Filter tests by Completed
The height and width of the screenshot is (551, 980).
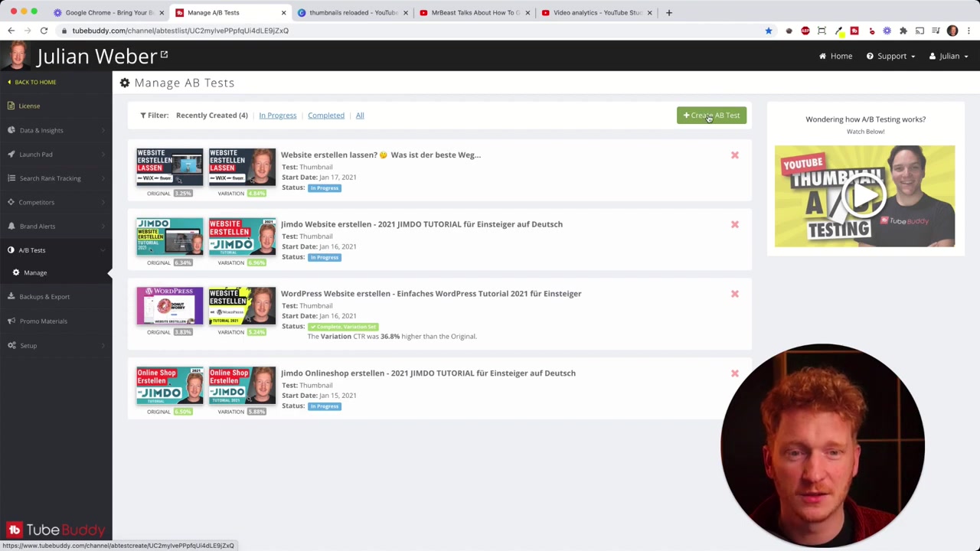pyautogui.click(x=325, y=116)
